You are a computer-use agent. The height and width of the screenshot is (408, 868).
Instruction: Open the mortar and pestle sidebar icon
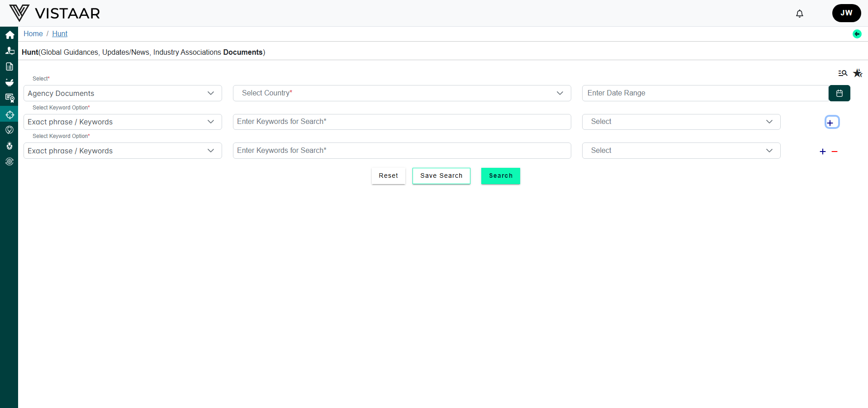(9, 82)
